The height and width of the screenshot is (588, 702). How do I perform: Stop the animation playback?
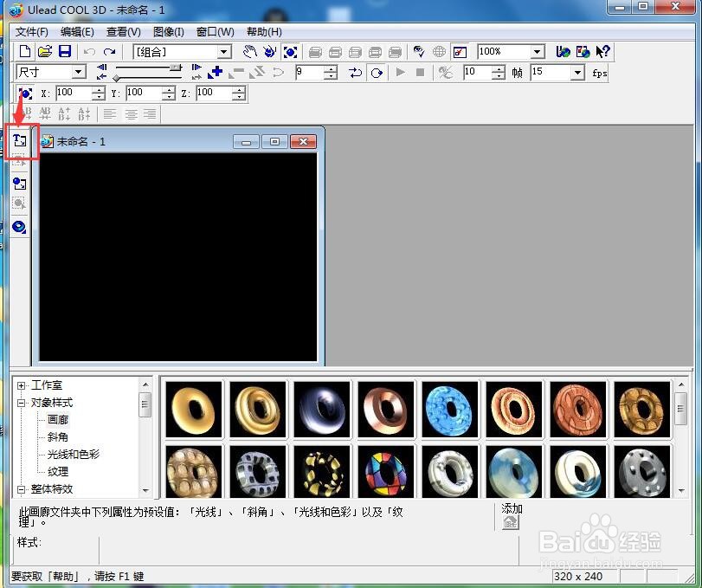click(420, 72)
